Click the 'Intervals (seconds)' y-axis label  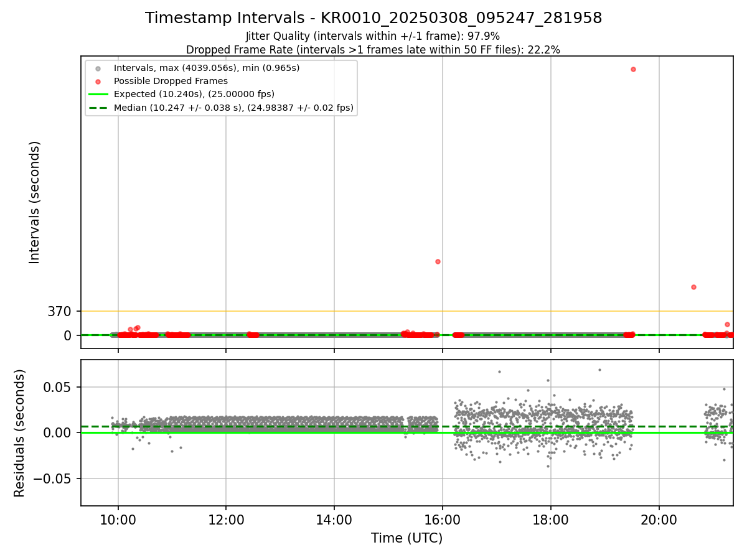pyautogui.click(x=35, y=202)
